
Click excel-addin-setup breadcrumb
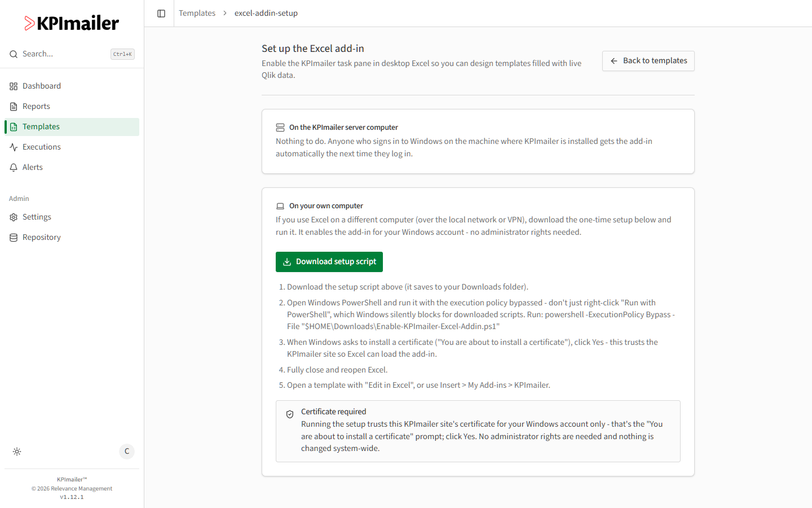coord(266,13)
